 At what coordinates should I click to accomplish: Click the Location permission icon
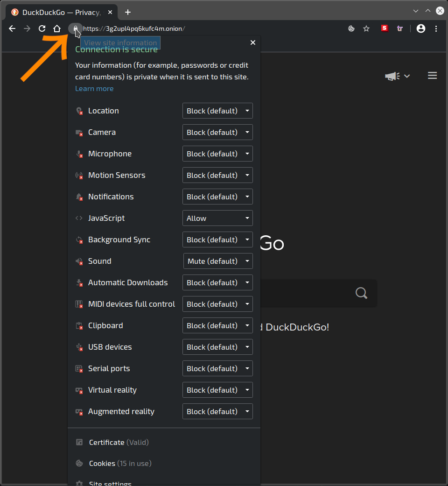[79, 111]
